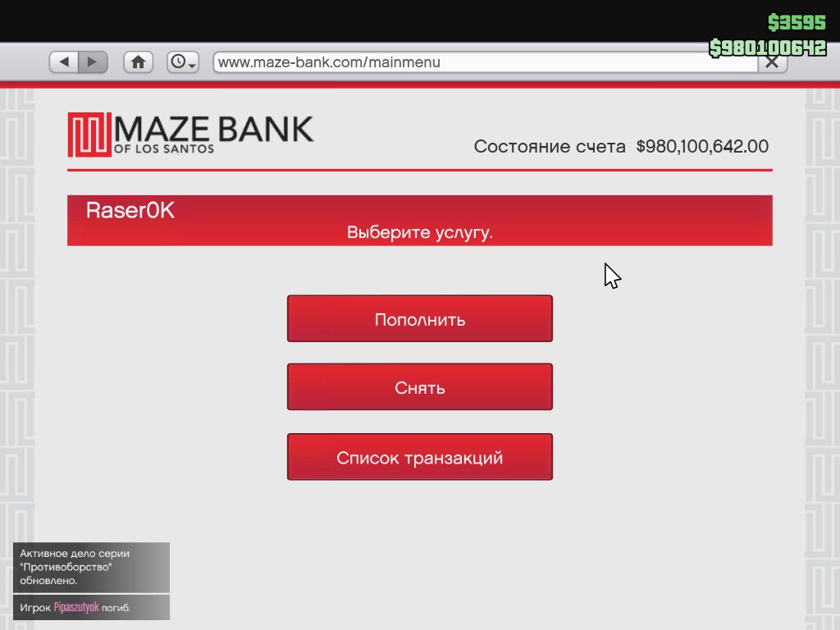The image size is (840, 630).
Task: Click the Состояние счета label
Action: click(x=550, y=146)
